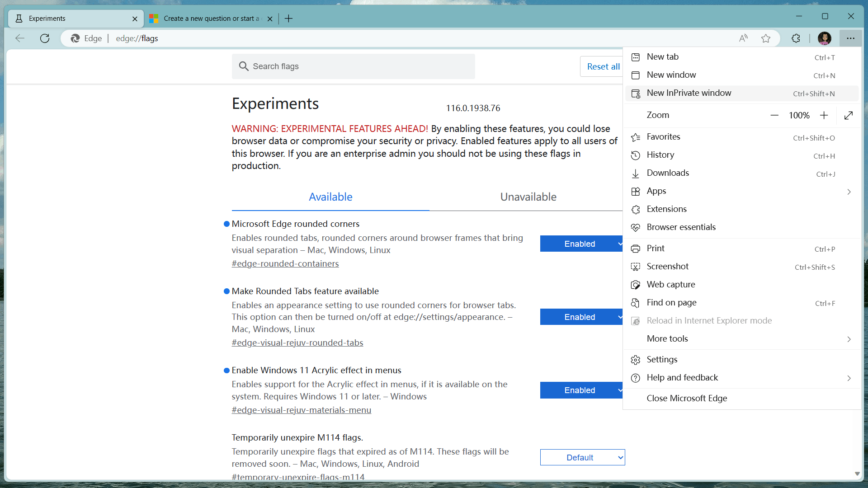The height and width of the screenshot is (488, 868).
Task: Zoom out using the minus icon
Action: point(774,115)
